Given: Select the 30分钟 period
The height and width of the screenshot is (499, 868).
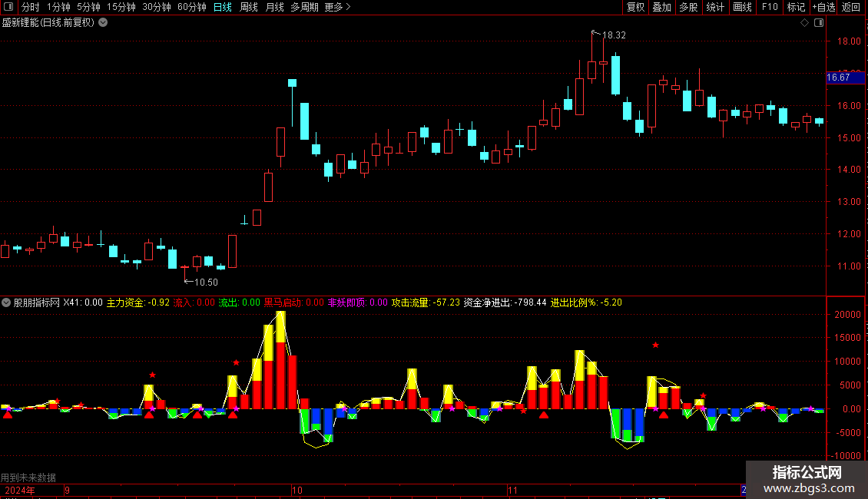Looking at the screenshot, I should (x=157, y=7).
